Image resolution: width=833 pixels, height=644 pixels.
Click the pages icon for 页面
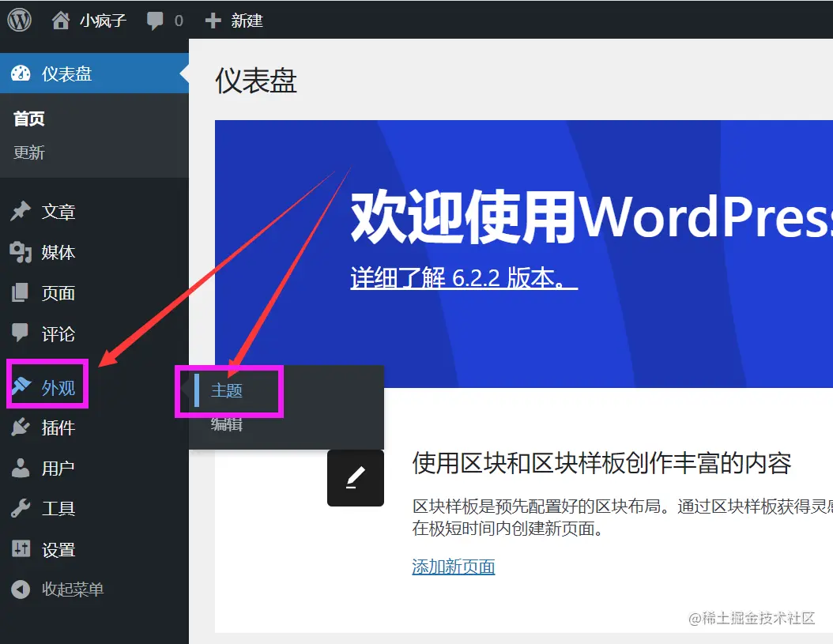click(x=21, y=292)
